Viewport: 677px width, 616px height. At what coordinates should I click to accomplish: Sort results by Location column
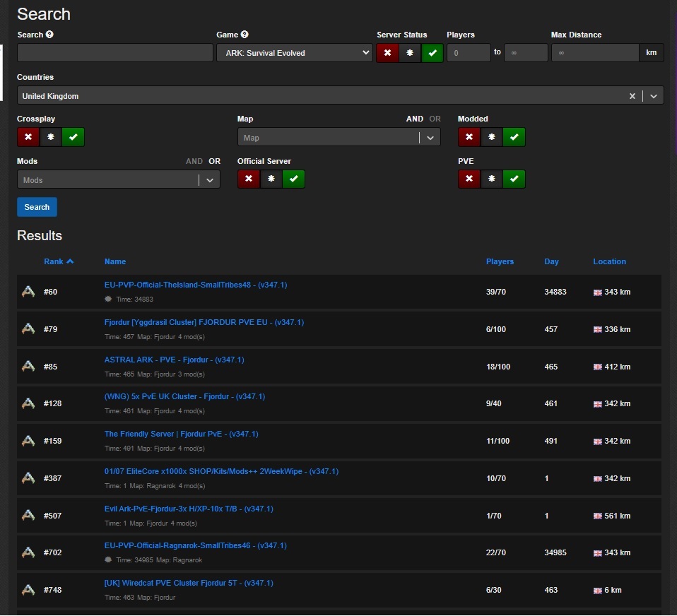tap(609, 261)
